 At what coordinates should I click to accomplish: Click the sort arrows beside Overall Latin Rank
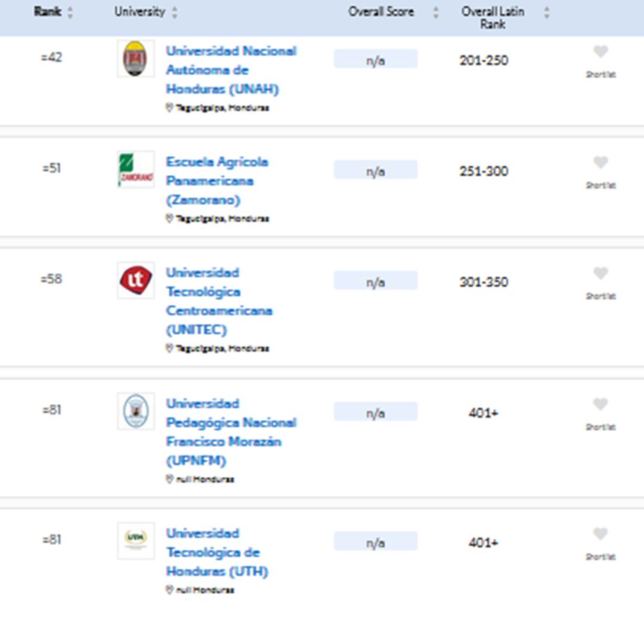(545, 11)
